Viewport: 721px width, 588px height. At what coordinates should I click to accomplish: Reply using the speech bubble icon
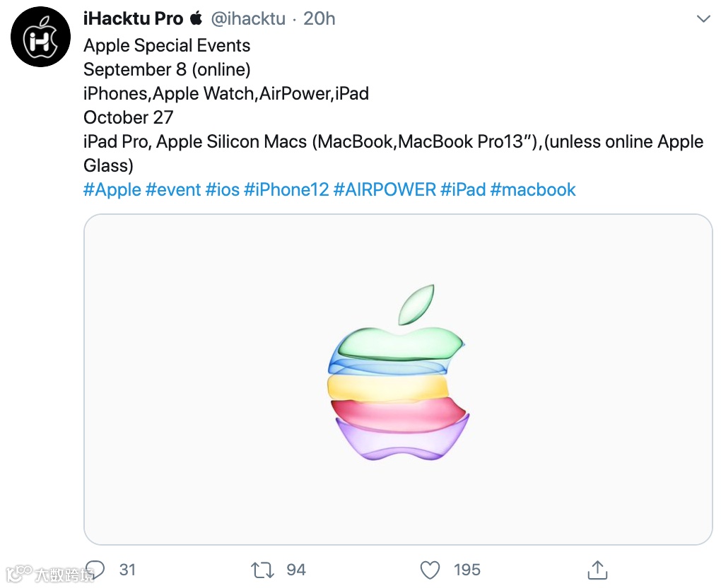point(96,570)
